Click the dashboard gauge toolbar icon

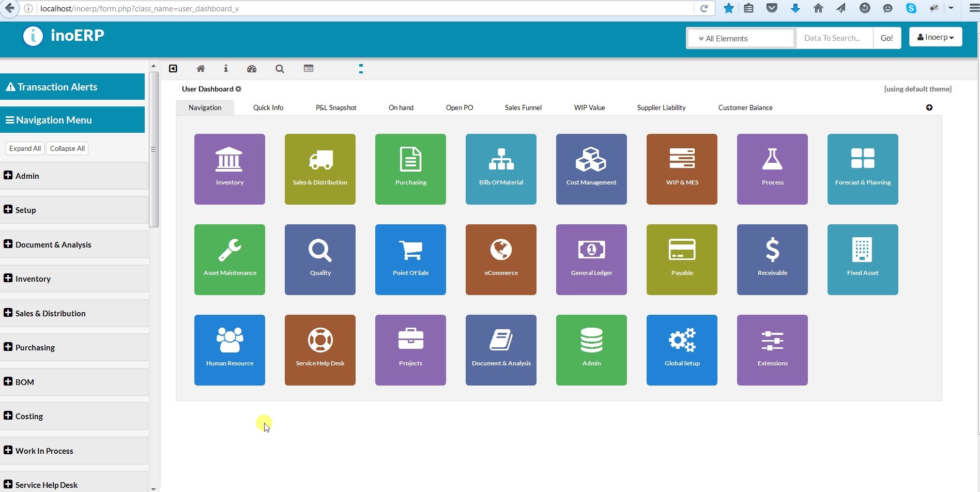[x=252, y=69]
